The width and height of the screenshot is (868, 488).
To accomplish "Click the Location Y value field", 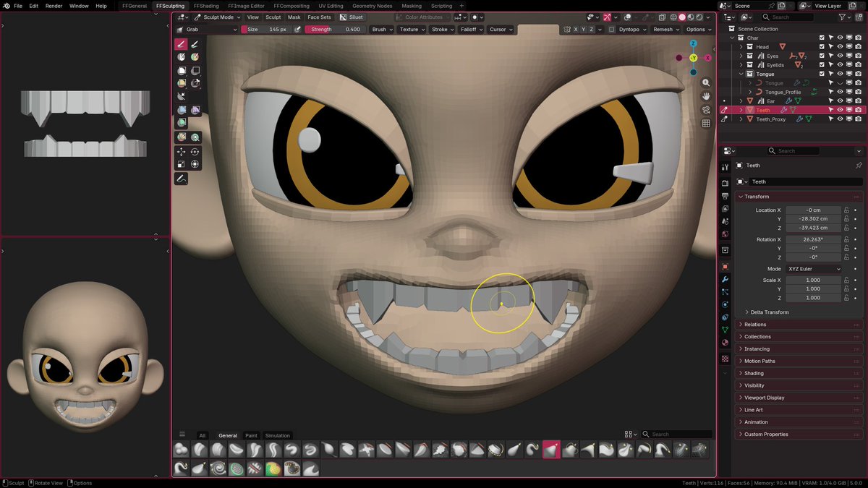I will 814,219.
